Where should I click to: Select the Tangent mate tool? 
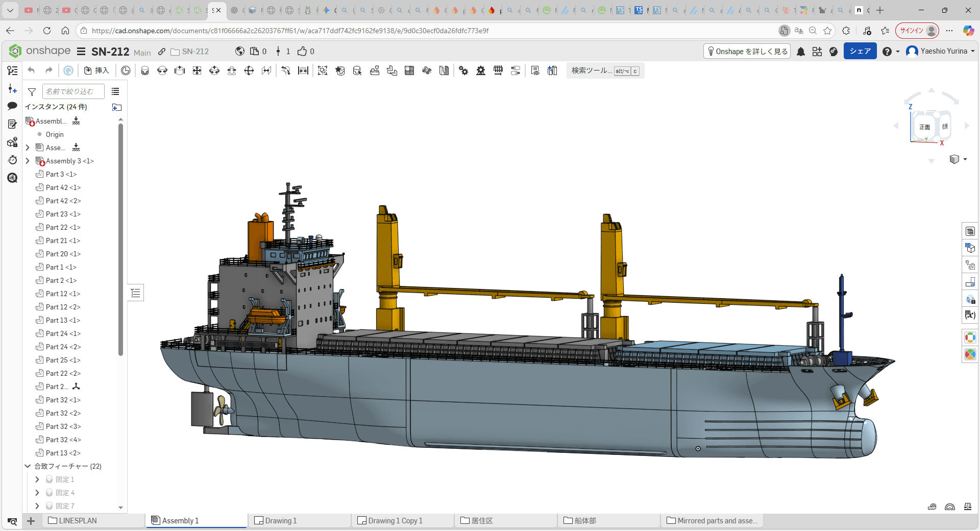286,70
